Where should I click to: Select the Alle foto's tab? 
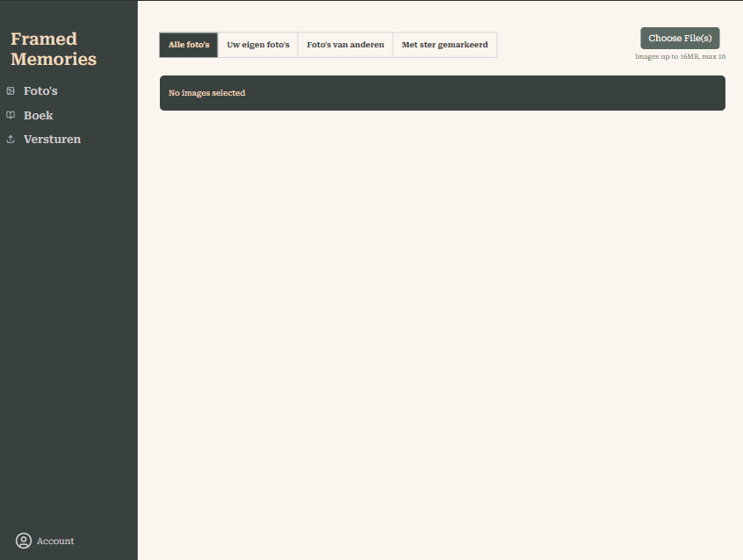point(189,45)
